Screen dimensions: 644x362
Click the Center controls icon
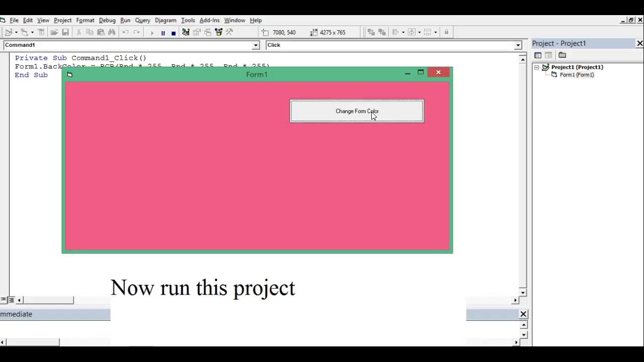point(412,32)
